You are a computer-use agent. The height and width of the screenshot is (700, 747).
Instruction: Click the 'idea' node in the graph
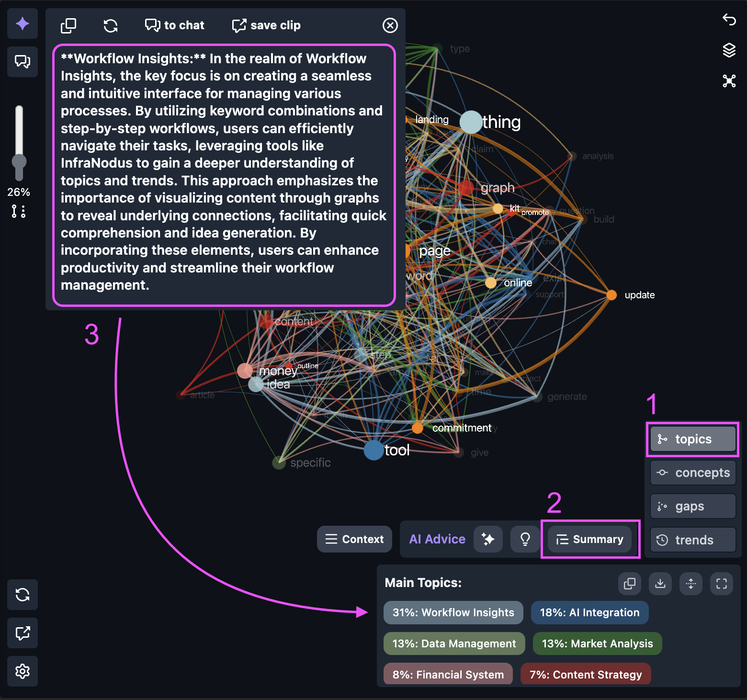click(256, 384)
